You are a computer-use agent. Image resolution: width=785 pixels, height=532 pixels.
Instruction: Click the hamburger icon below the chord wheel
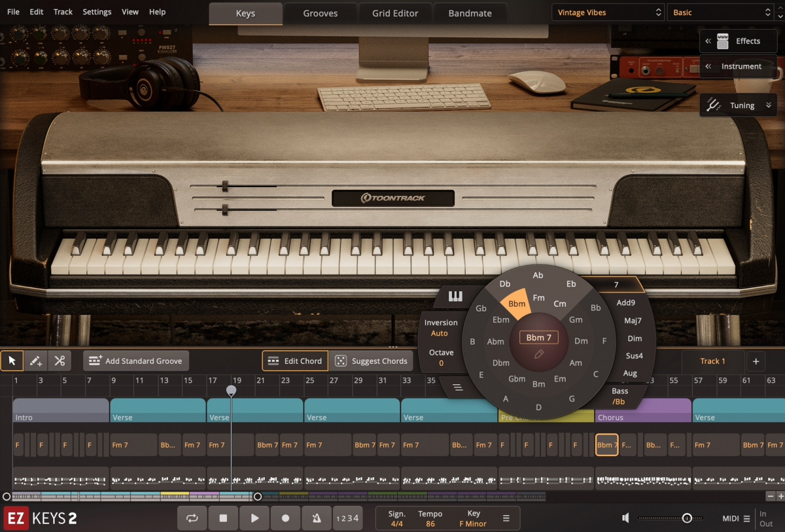pos(458,388)
